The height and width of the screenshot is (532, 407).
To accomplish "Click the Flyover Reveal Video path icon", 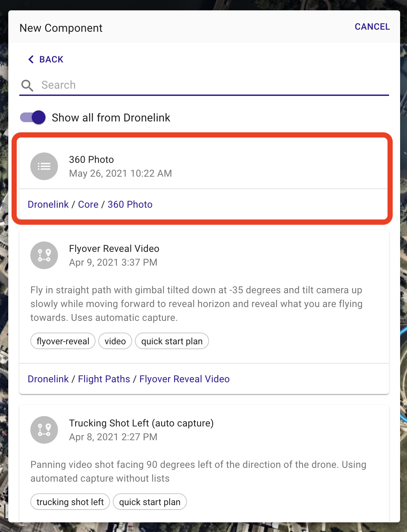I will 44,255.
